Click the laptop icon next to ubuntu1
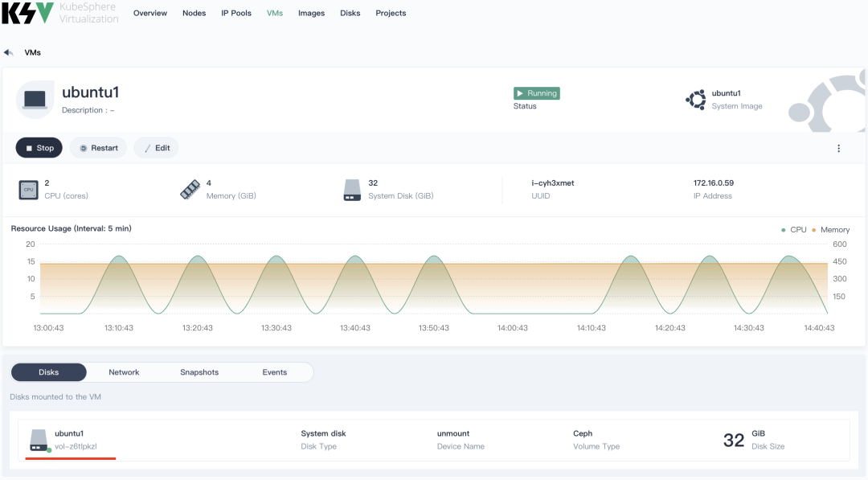 click(35, 100)
